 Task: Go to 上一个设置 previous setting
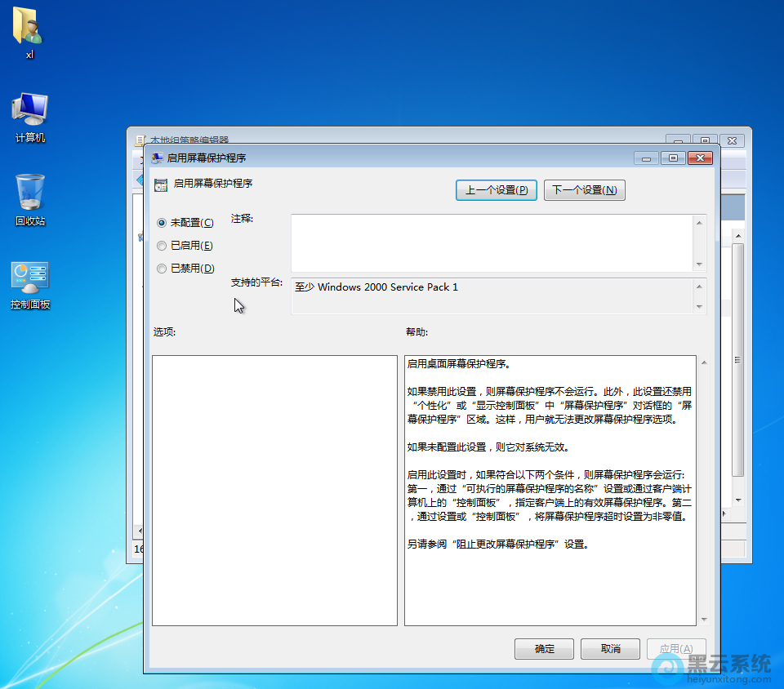click(497, 190)
